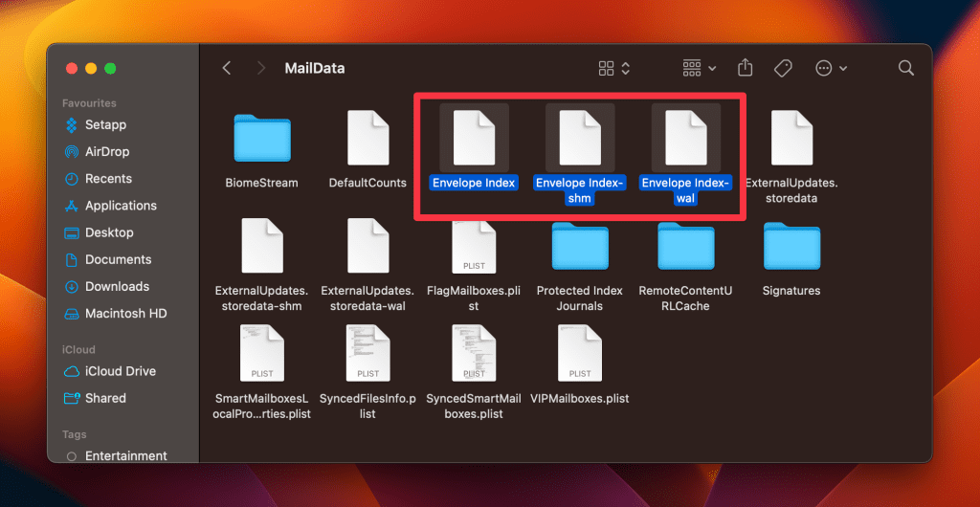Image resolution: width=980 pixels, height=507 pixels.
Task: Go back with the left chevron button
Action: click(x=227, y=68)
